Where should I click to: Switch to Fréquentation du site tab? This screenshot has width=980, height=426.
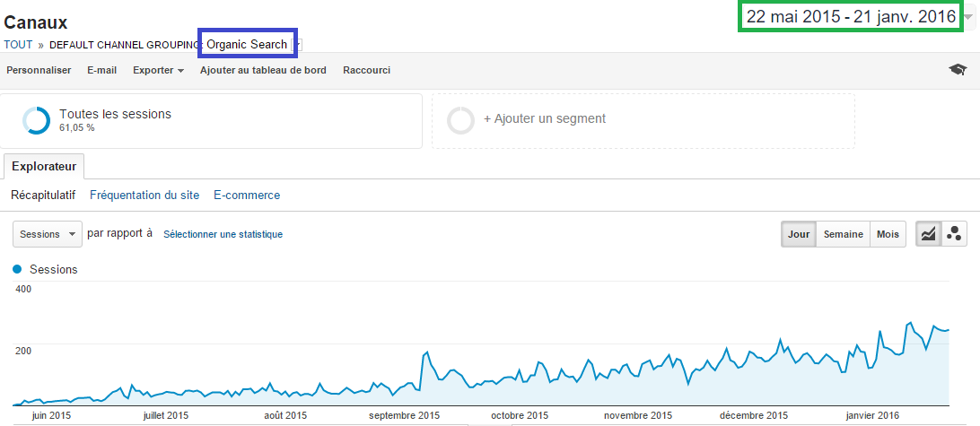pyautogui.click(x=144, y=195)
